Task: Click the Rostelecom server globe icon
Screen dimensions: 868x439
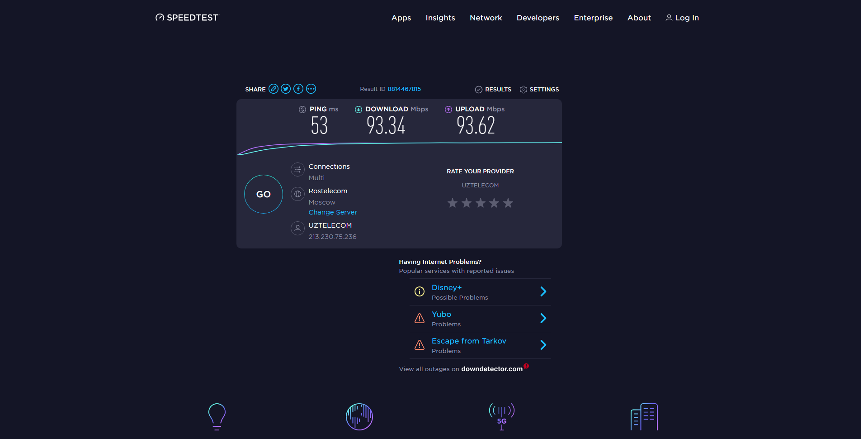Action: click(297, 194)
